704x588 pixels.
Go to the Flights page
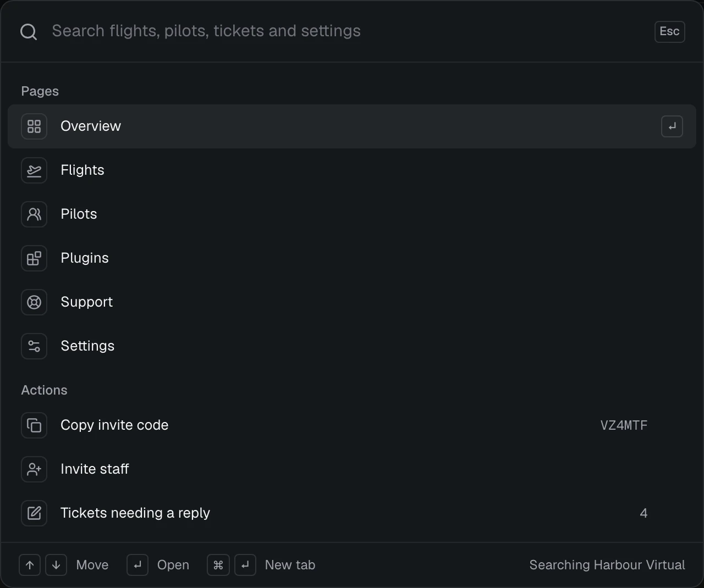(352, 170)
